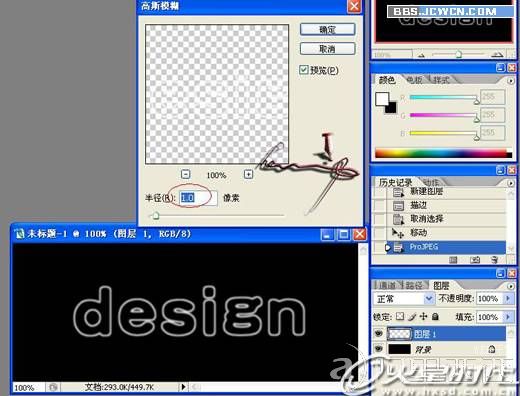
Task: Select the 描边 history state
Action: [447, 205]
